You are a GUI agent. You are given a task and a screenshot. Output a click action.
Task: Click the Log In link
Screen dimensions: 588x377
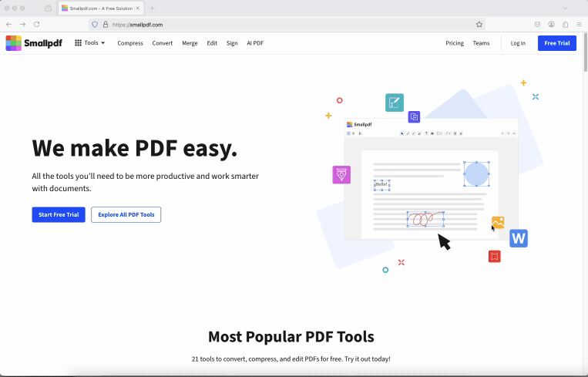(518, 43)
